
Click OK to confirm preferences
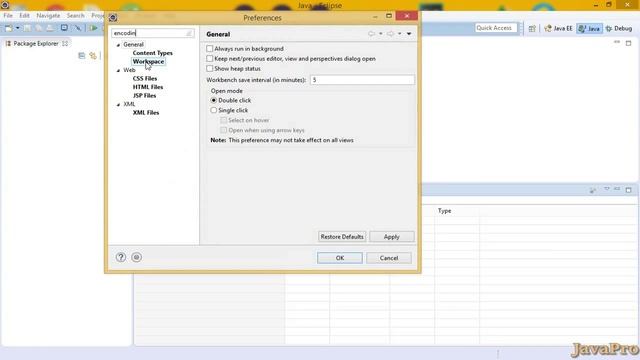point(340,258)
